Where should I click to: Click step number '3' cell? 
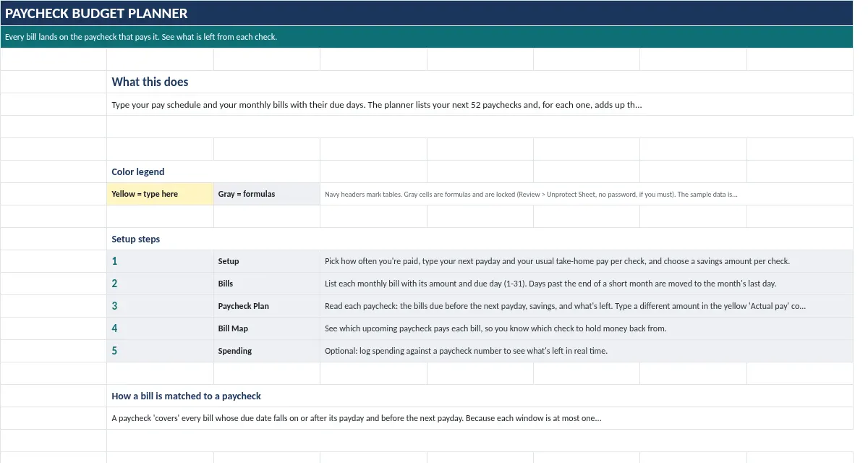pos(160,306)
